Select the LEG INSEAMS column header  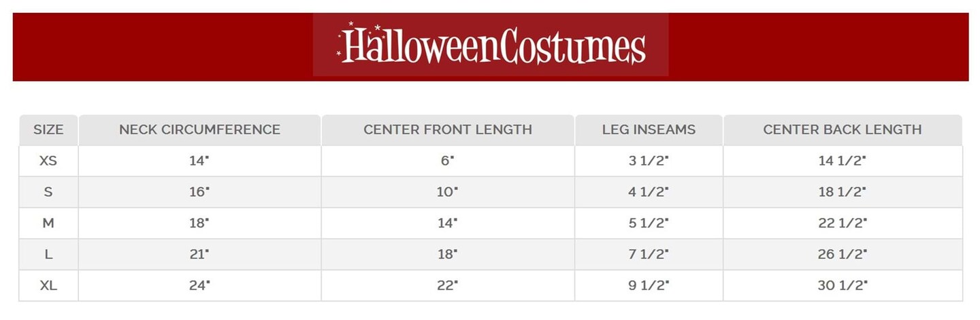coord(649,129)
